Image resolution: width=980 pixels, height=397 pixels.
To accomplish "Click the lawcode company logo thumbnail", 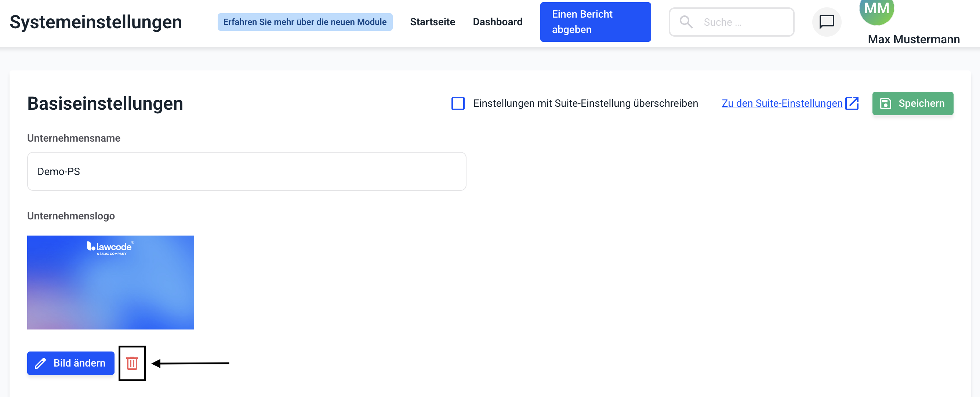I will click(110, 282).
